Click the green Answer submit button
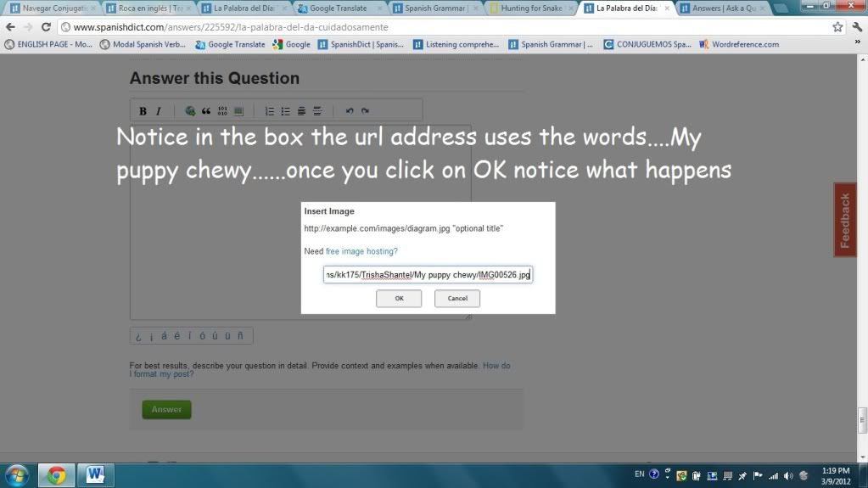This screenshot has width=868, height=488. (x=166, y=410)
